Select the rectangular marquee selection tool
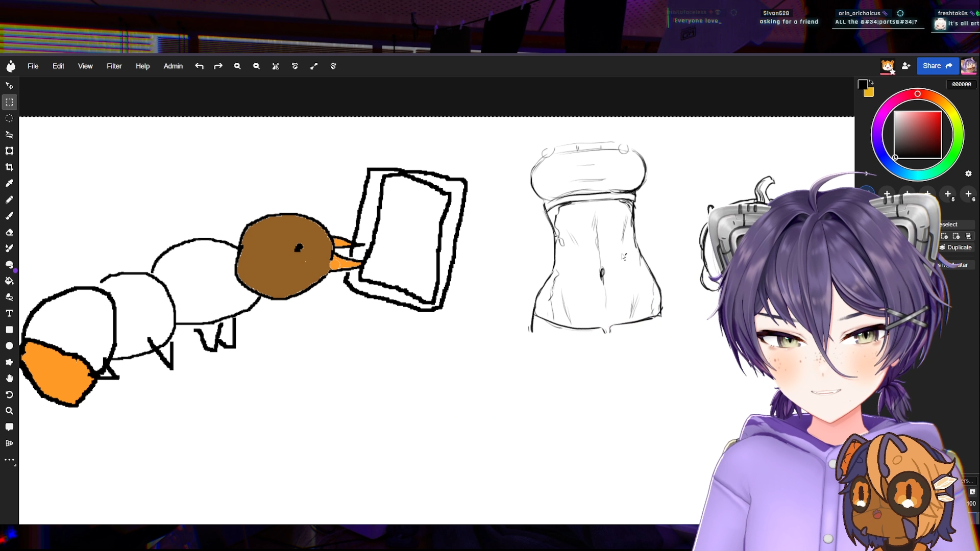 pos(9,102)
